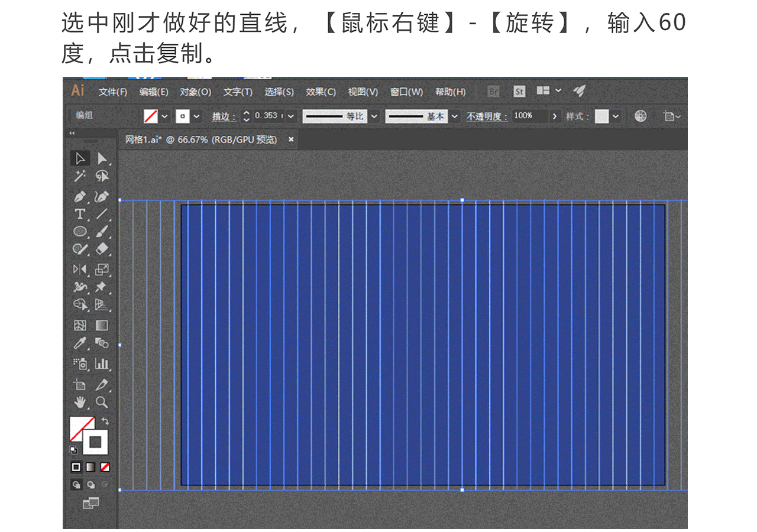The width and height of the screenshot is (757, 532).
Task: Activate the Type tool
Action: coord(80,214)
